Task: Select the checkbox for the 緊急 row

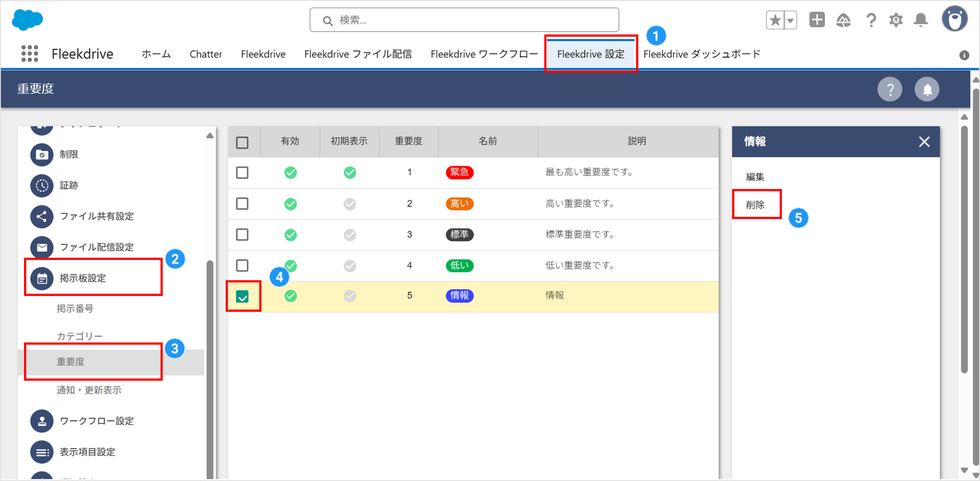Action: [242, 173]
